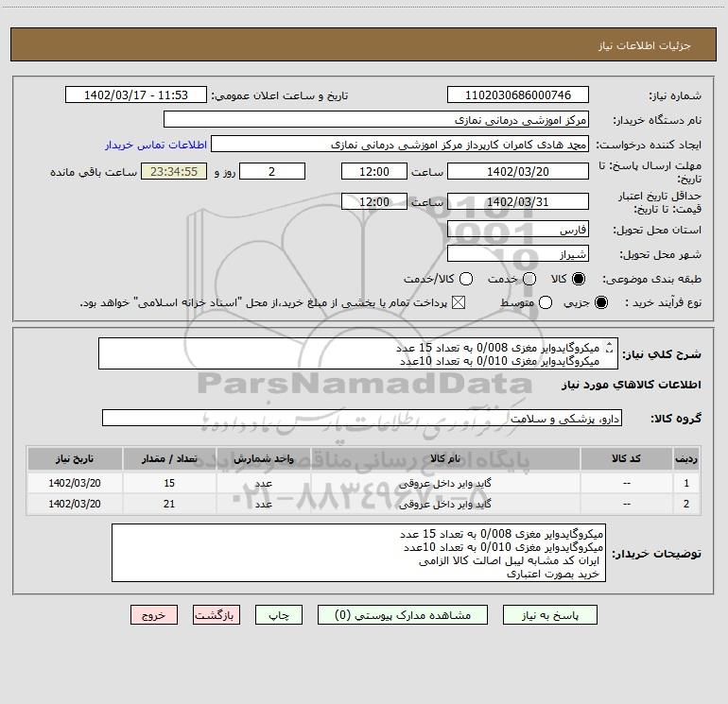Click unit عدد in row 2
The height and width of the screenshot is (704, 728).
click(x=263, y=504)
